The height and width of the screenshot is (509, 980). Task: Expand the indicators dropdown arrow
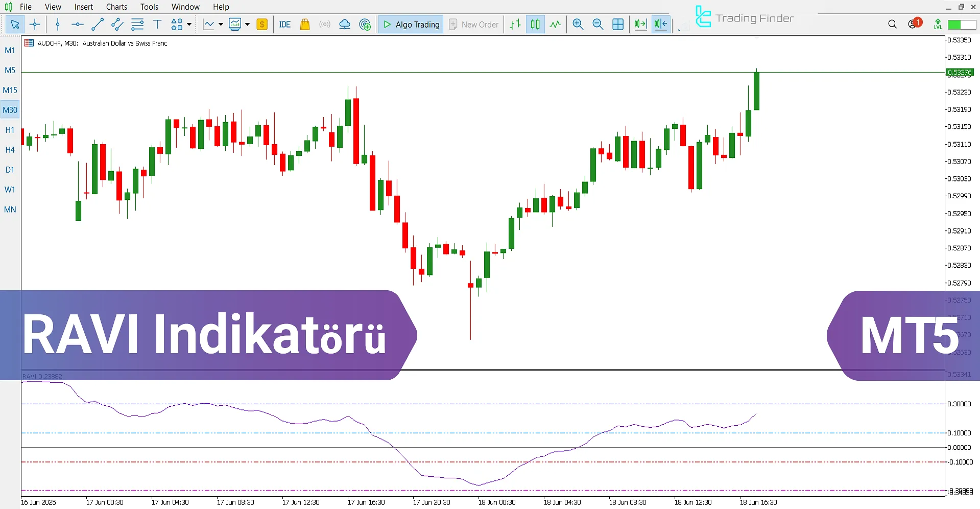(221, 25)
